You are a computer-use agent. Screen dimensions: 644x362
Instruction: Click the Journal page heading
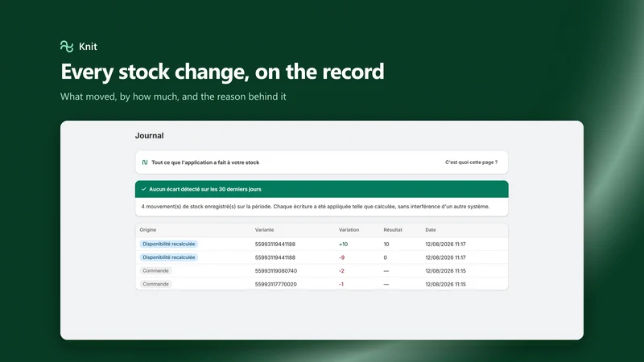[150, 135]
